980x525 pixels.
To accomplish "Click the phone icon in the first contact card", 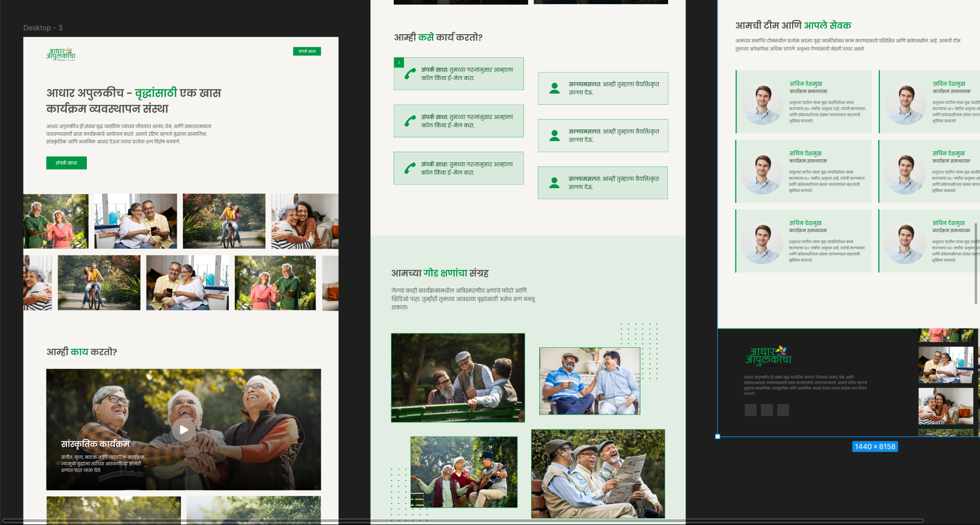I will [x=410, y=74].
